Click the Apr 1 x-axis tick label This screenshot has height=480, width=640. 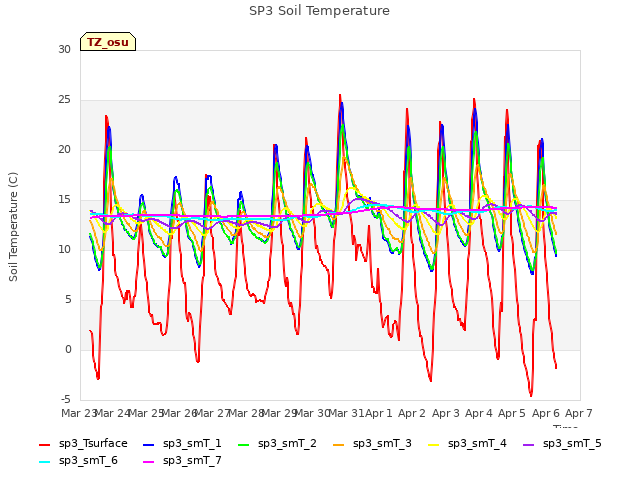378,413
